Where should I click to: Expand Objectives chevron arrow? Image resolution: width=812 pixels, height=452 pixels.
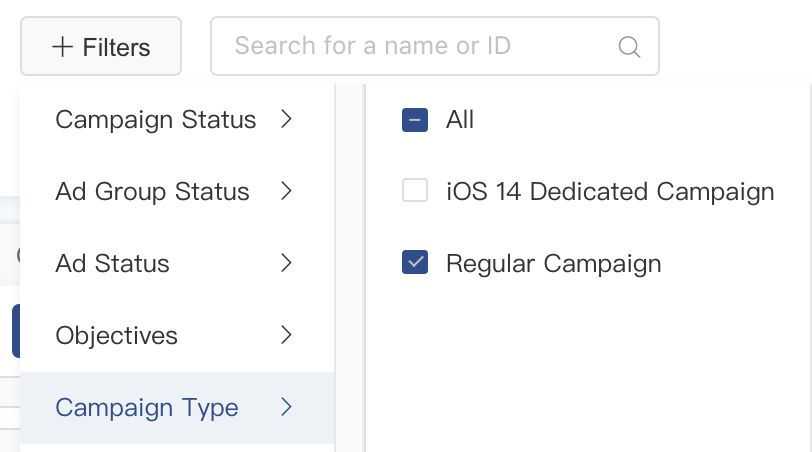286,335
